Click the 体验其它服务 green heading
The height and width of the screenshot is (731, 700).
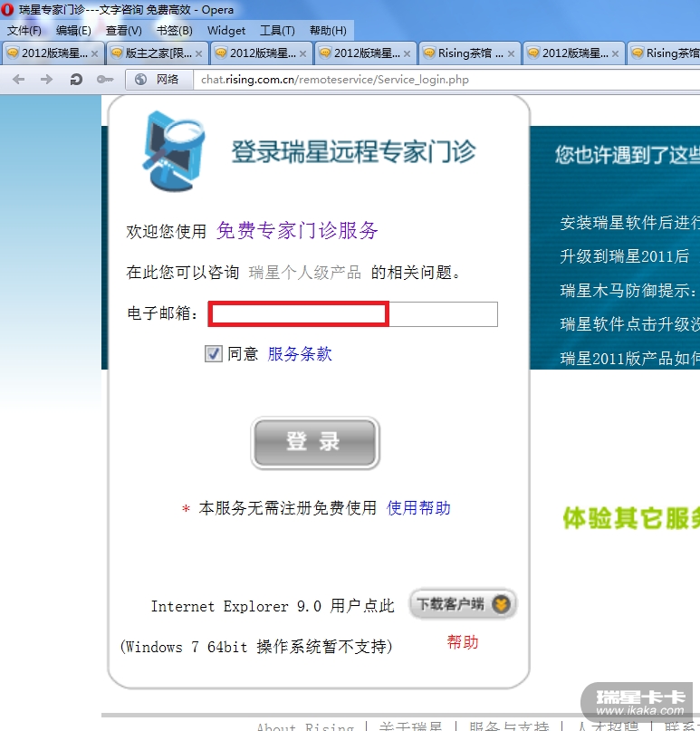point(631,518)
